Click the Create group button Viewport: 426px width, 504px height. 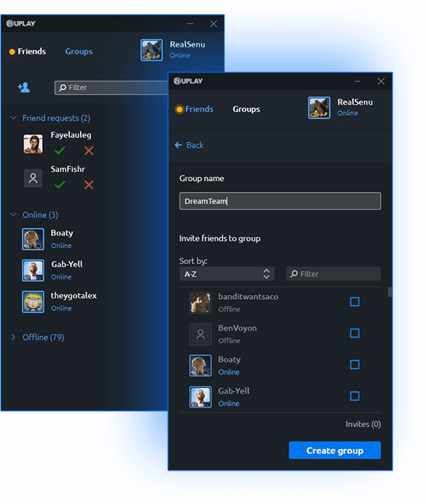pos(334,450)
